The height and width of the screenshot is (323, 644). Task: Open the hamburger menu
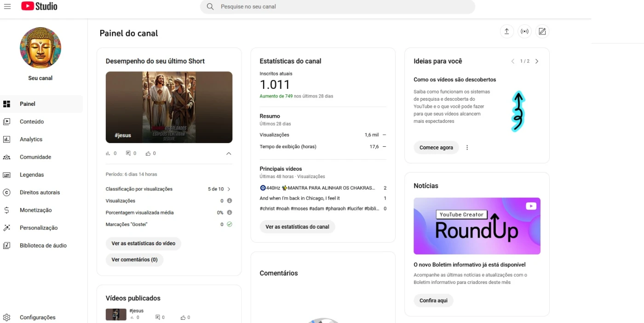pos(7,6)
